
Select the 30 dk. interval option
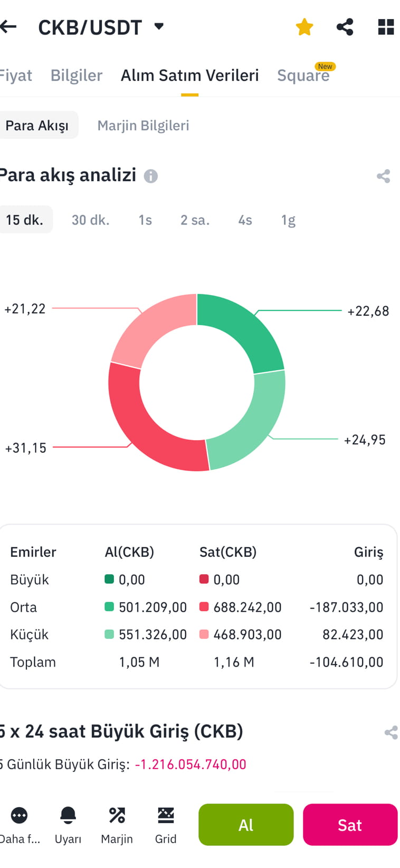point(90,220)
